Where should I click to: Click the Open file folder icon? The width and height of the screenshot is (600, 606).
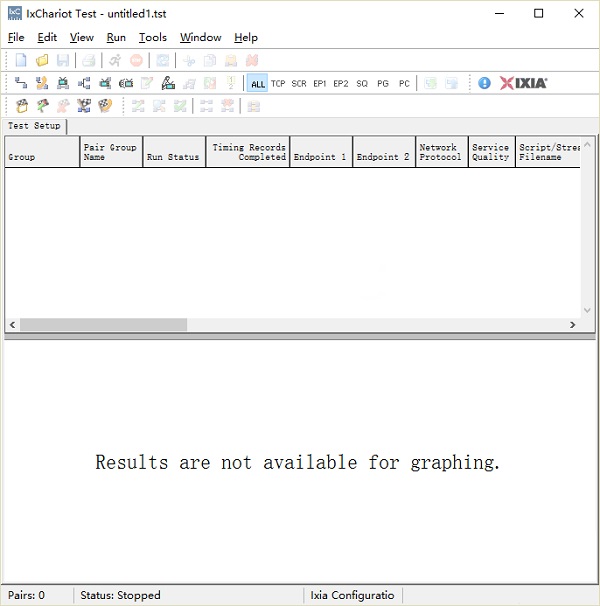(x=42, y=61)
